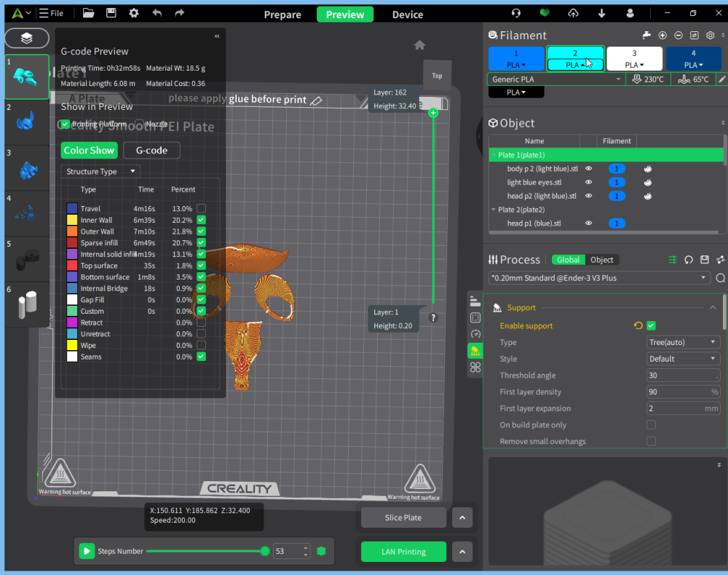Collapse the G-code Preview panel
The width and height of the screenshot is (728, 575).
tap(217, 36)
